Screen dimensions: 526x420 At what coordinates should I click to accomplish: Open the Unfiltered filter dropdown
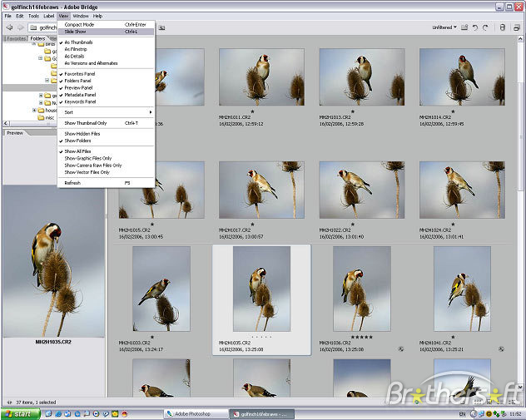coord(444,27)
